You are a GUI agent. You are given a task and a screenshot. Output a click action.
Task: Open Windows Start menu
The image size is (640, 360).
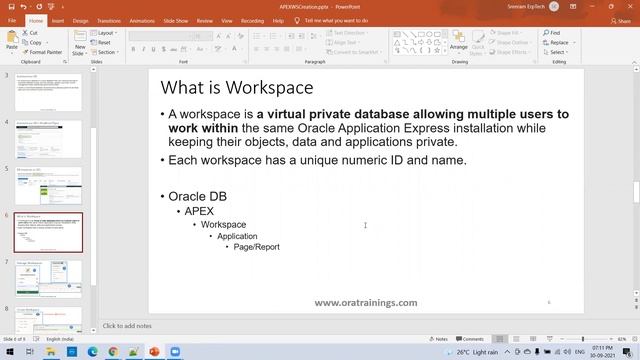tap(10, 352)
